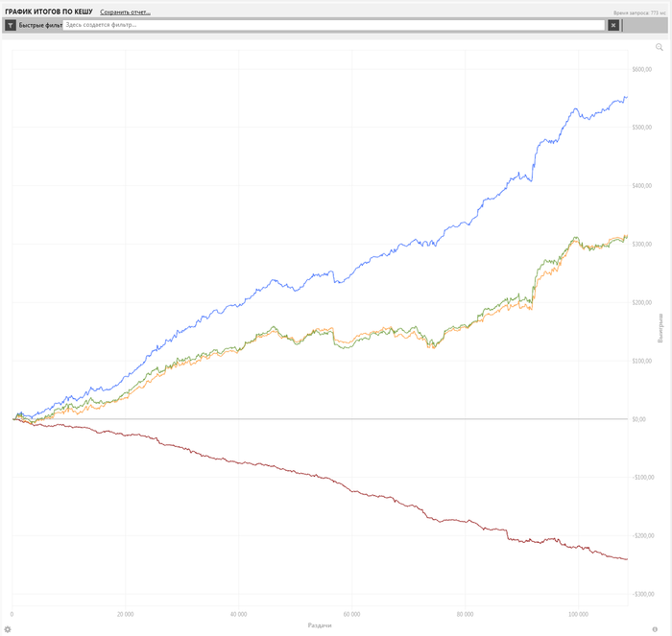The height and width of the screenshot is (636, 672).
Task: Click the 'Выигрыш' y-axis title
Action: [660, 328]
